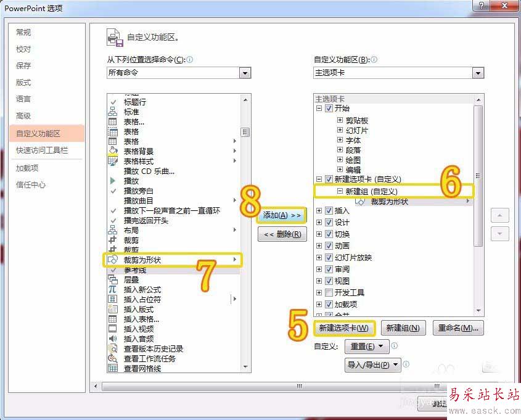This screenshot has height=420, width=521.
Task: Expand the 审阅 tree node
Action: click(x=319, y=269)
